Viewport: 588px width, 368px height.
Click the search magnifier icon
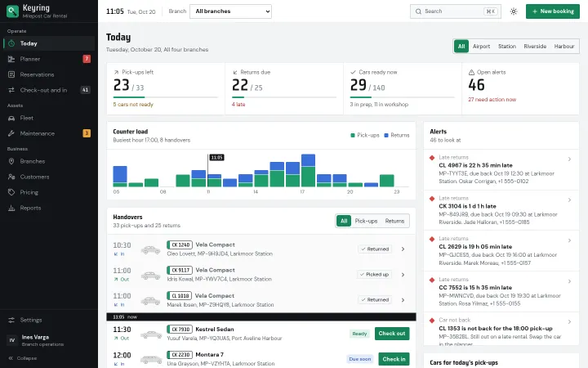click(x=418, y=11)
